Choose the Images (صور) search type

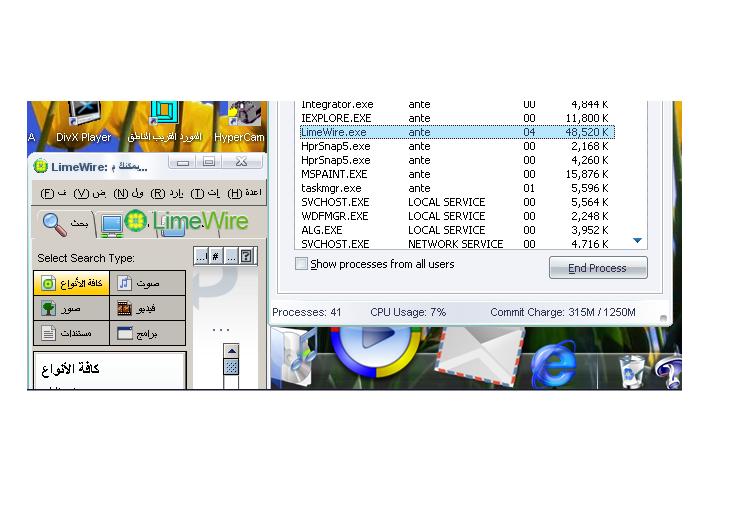71,308
